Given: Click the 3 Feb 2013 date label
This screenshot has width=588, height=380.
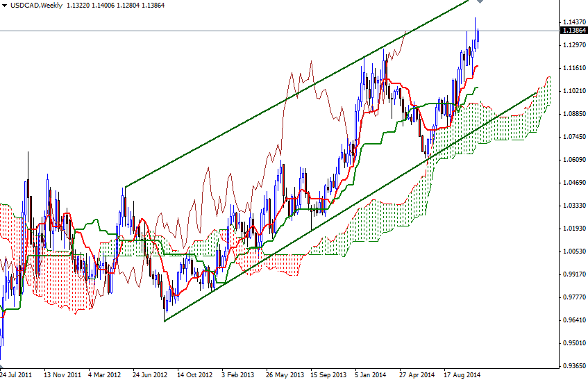Looking at the screenshot, I should tap(237, 374).
